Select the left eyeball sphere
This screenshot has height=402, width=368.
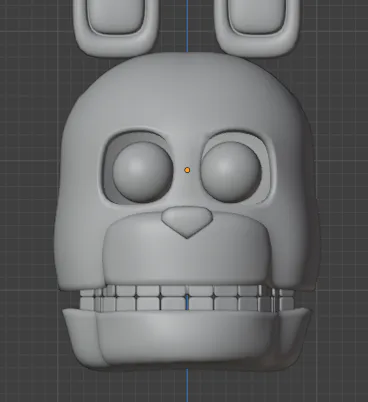143,172
